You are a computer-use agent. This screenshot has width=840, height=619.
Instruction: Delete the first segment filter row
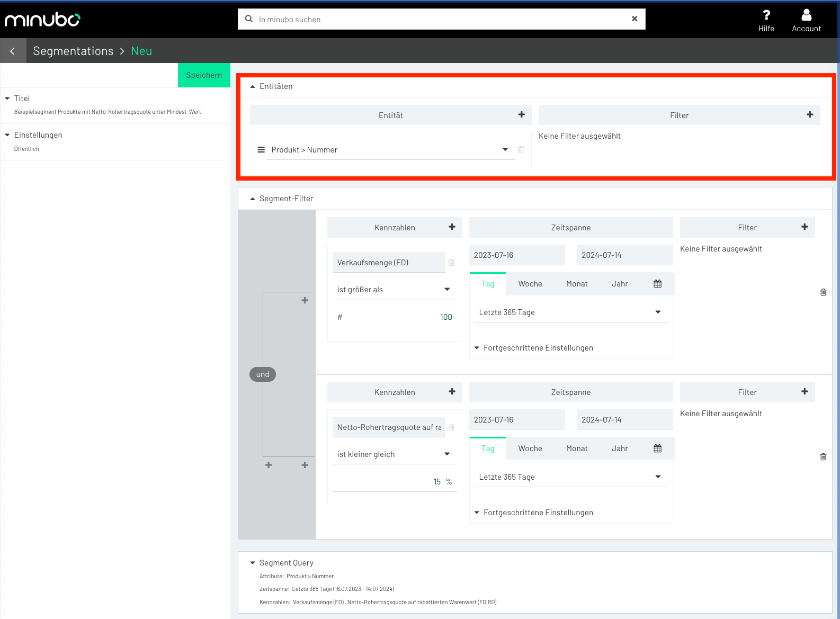(x=823, y=292)
